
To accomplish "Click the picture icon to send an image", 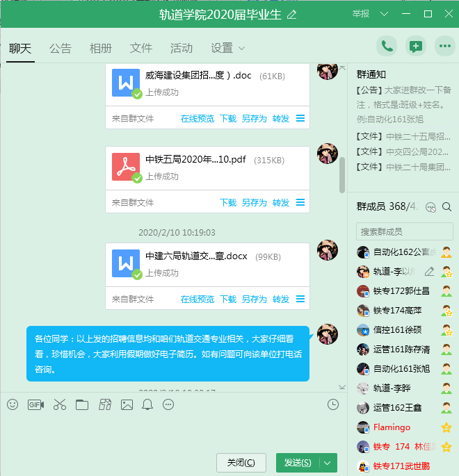I will [x=127, y=404].
